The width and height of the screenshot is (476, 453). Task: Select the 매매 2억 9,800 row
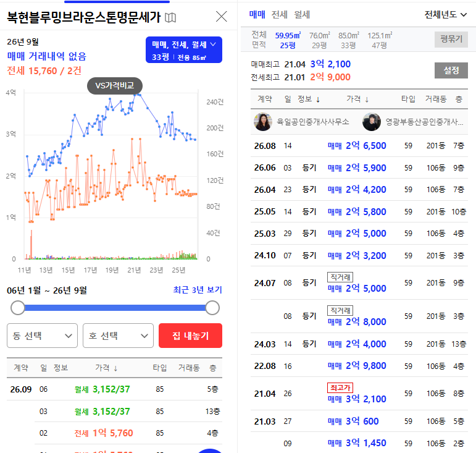359,366
